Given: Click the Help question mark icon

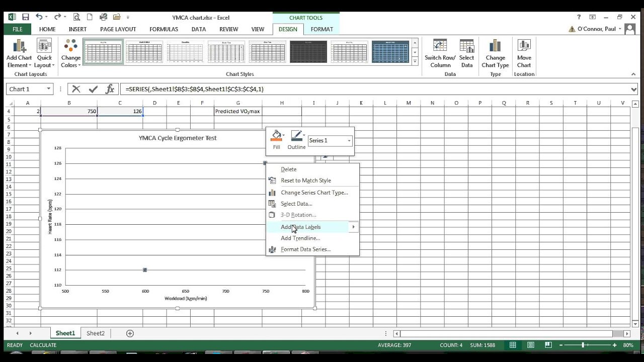Looking at the screenshot, I should point(579,17).
